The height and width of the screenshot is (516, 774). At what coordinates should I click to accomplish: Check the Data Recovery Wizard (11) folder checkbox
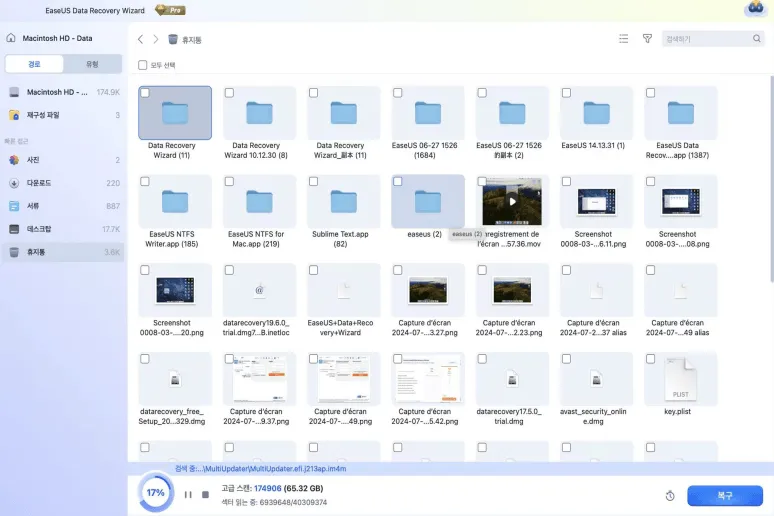click(146, 93)
